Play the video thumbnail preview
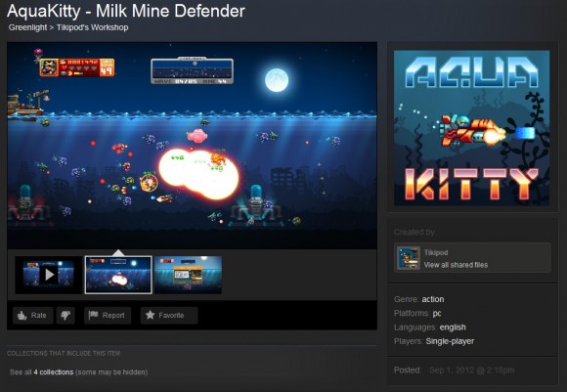 pyautogui.click(x=49, y=275)
